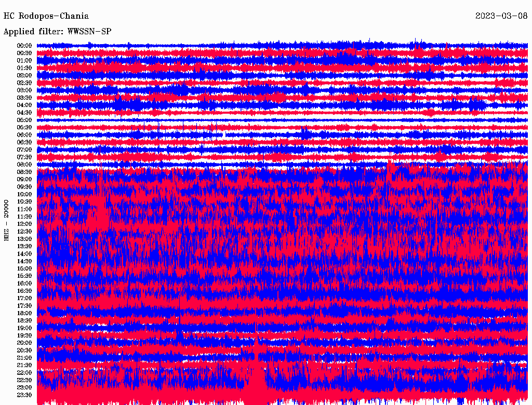Image resolution: width=532 pixels, height=405 pixels.
Task: Click the '12:00' time label
Action: 24,224
